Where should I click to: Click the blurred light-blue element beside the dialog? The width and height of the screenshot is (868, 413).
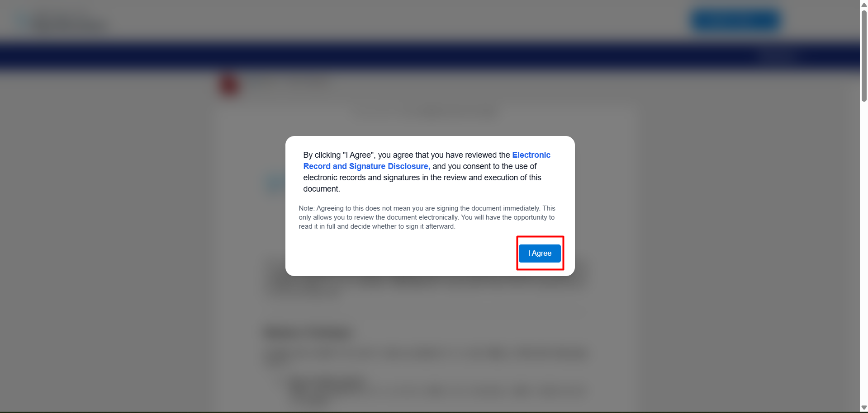coord(275,183)
